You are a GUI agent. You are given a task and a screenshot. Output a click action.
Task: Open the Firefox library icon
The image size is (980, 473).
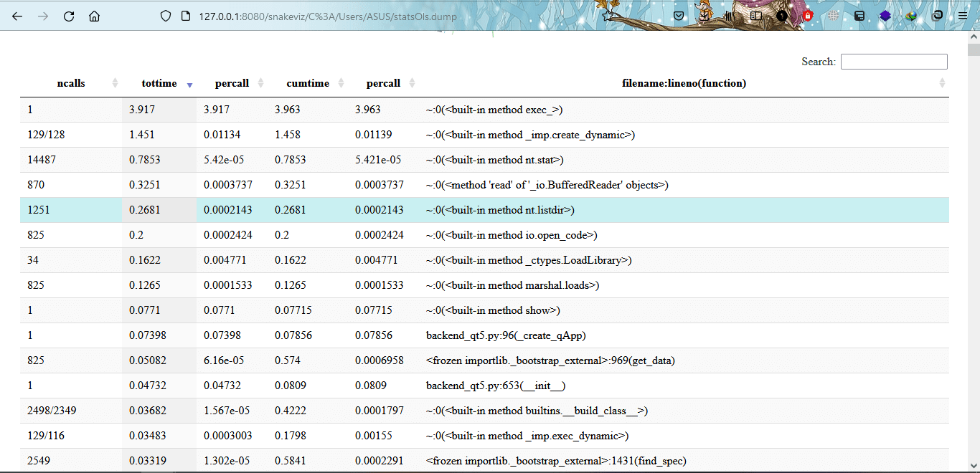pyautogui.click(x=728, y=15)
